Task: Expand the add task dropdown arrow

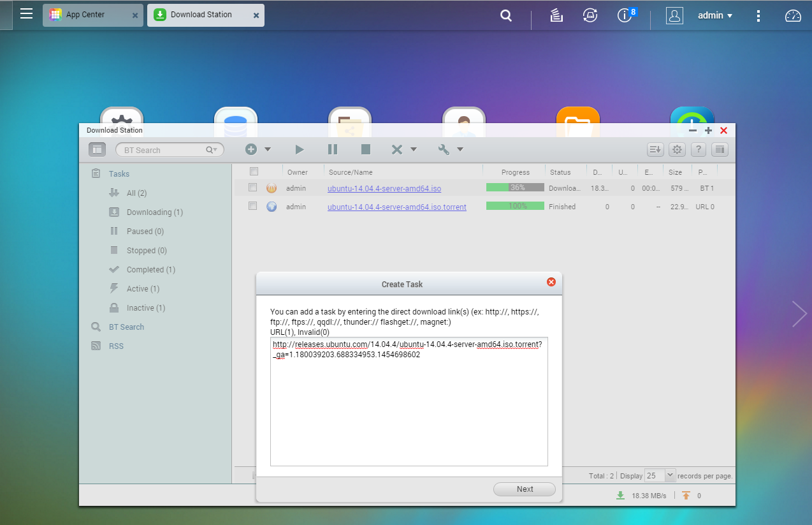Action: point(268,149)
